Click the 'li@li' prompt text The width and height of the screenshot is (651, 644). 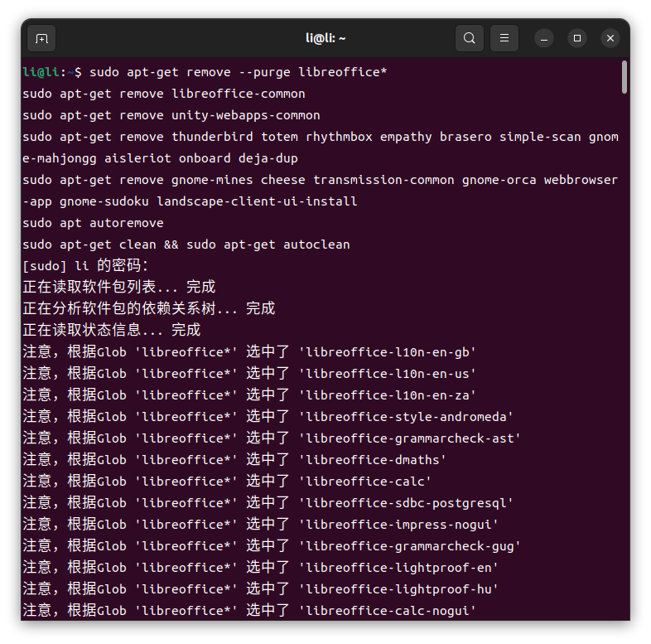41,72
